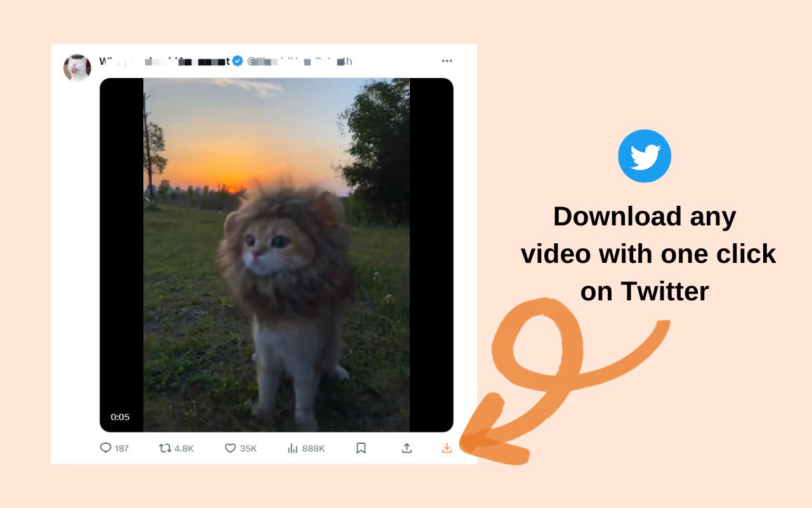Click the 4.8K retweet count
This screenshot has width=812, height=508.
point(184,448)
